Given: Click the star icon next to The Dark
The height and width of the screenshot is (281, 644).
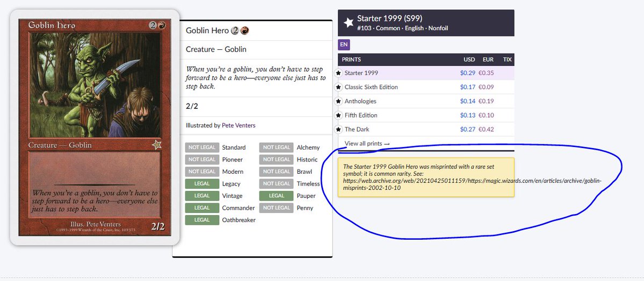Looking at the screenshot, I should coord(338,129).
